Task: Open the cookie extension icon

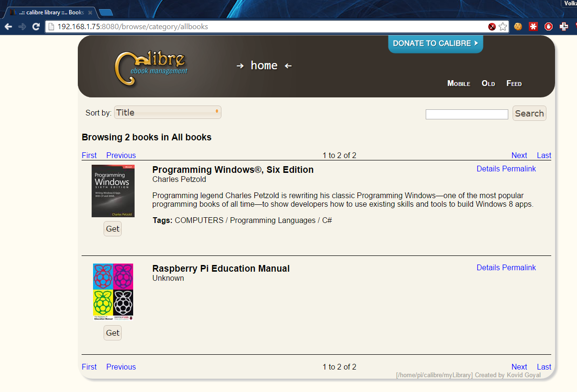Action: coord(518,27)
